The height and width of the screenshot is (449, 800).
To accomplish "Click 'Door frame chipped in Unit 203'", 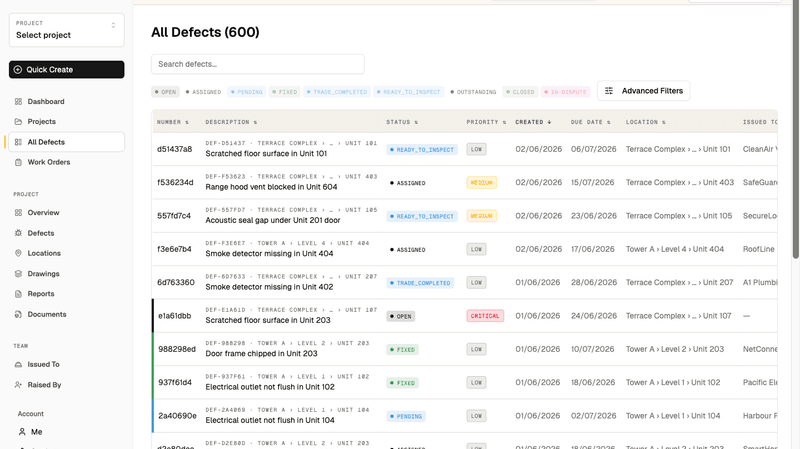I will pos(261,354).
